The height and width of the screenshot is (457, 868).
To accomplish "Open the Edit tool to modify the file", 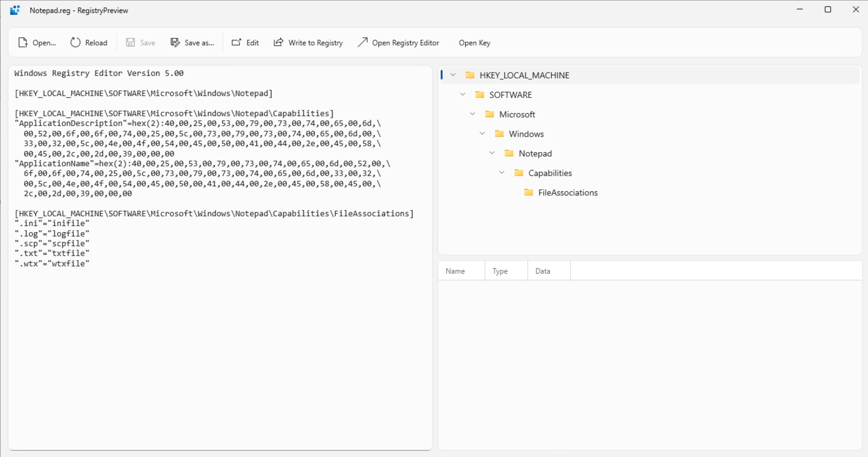I will (x=236, y=42).
